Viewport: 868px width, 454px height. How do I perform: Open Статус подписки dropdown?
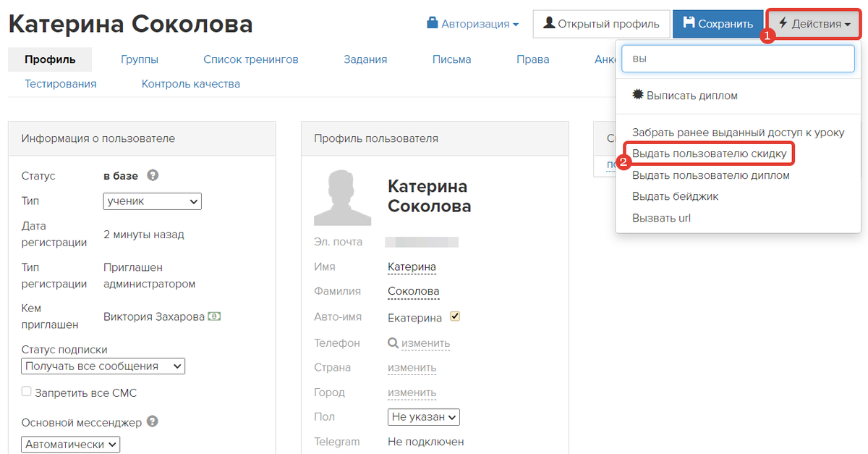[x=103, y=366]
